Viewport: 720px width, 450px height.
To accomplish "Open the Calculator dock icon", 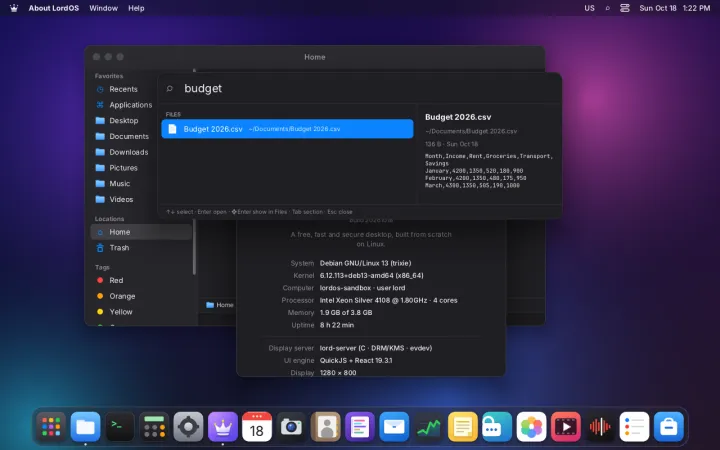I will point(154,427).
